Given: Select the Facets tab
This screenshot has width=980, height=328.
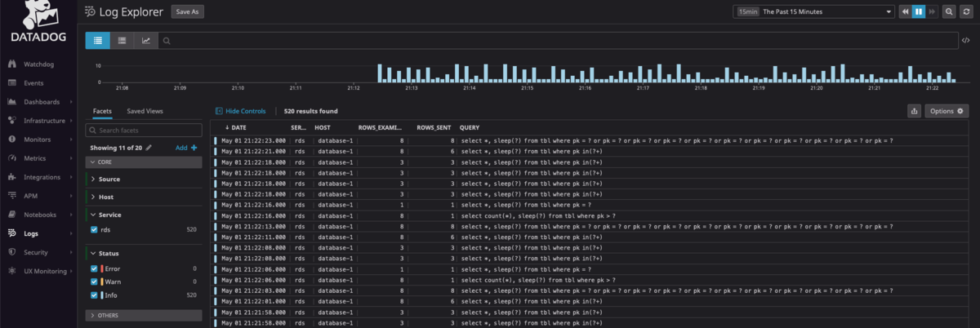Looking at the screenshot, I should coord(102,111).
